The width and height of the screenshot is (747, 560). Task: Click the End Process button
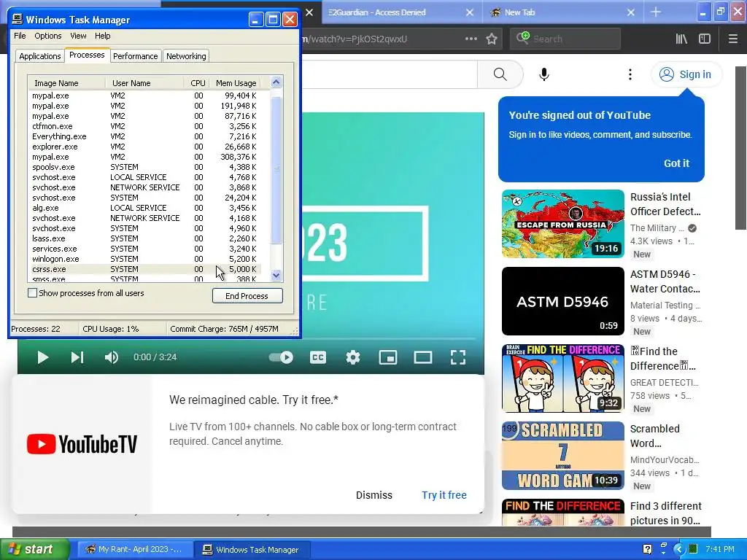(x=247, y=296)
